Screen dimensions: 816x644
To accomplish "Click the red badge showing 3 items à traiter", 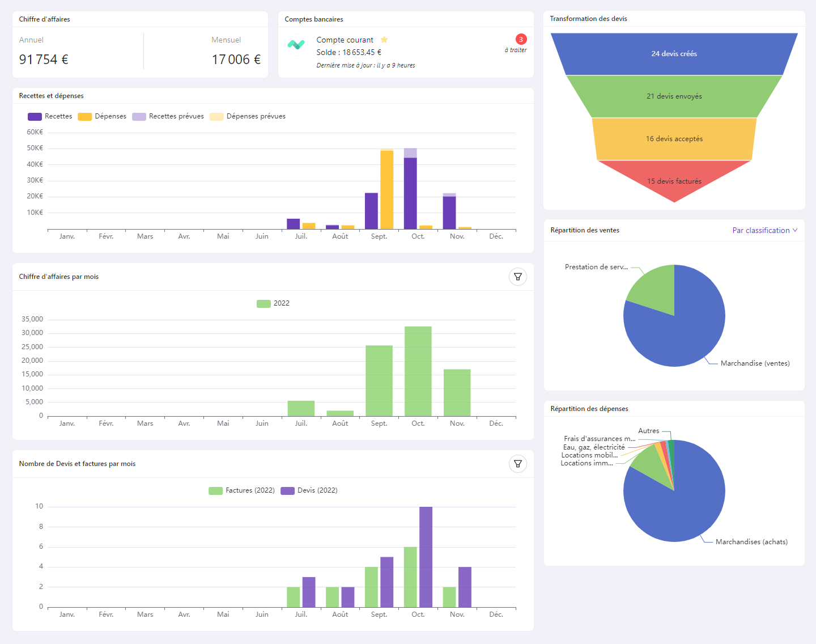I will [520, 39].
